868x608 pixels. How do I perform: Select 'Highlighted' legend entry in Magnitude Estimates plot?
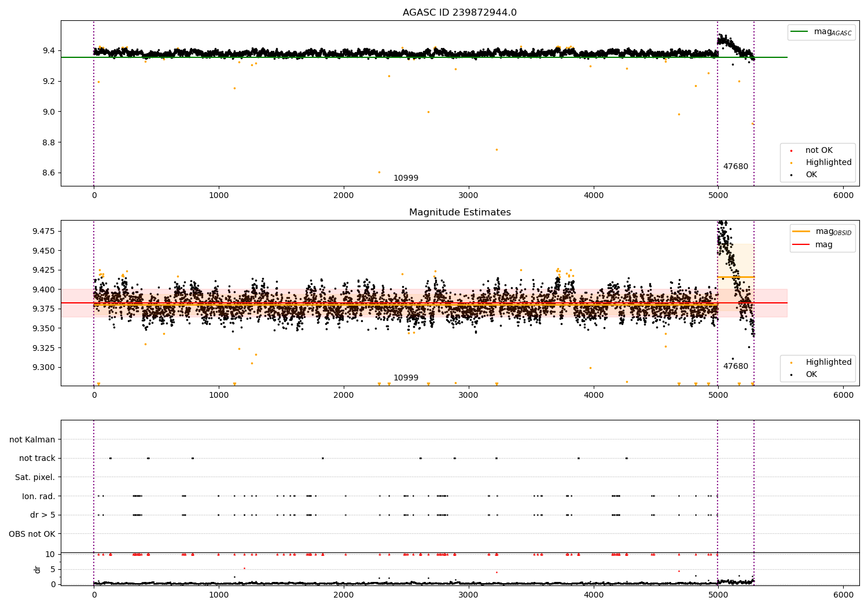click(829, 362)
